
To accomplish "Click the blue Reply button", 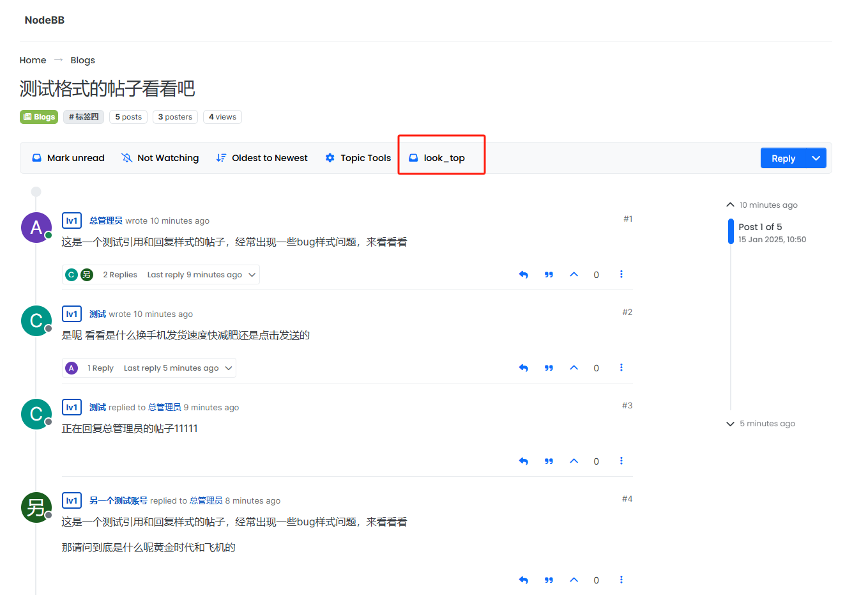I will (783, 158).
